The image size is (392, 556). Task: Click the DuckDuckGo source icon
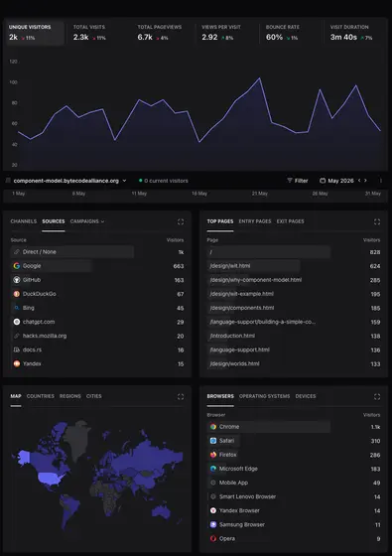click(x=17, y=294)
